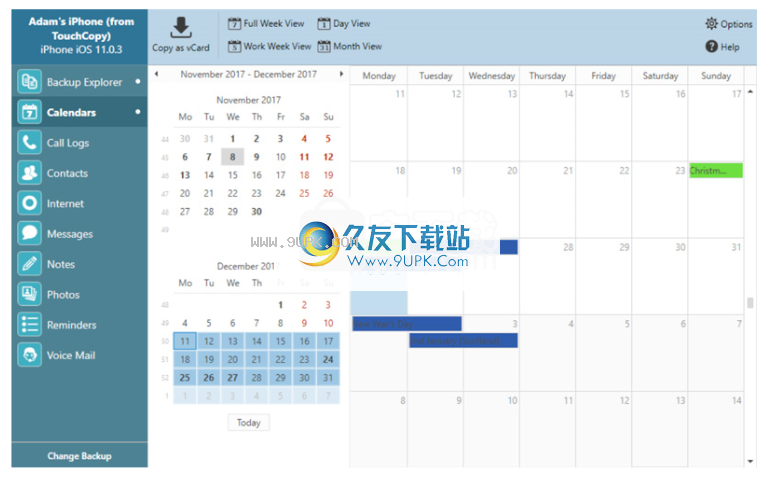The width and height of the screenshot is (774, 489).
Task: Open the Voice Mail icon
Action: [30, 355]
